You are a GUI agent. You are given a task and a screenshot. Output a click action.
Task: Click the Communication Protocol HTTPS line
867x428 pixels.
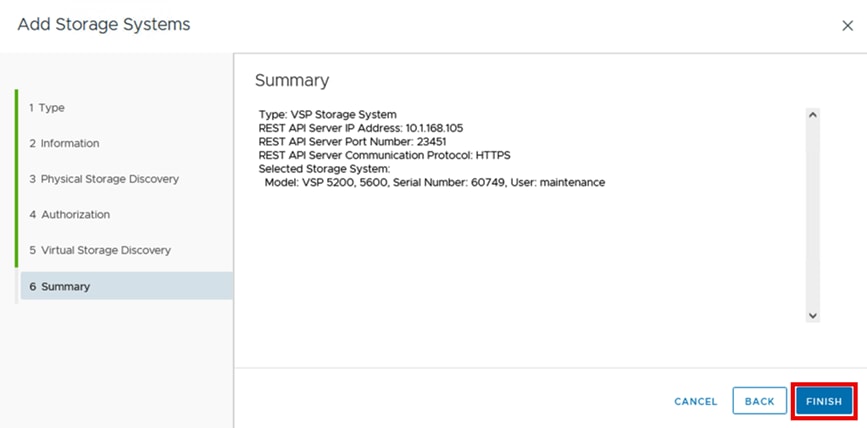pyautogui.click(x=384, y=155)
